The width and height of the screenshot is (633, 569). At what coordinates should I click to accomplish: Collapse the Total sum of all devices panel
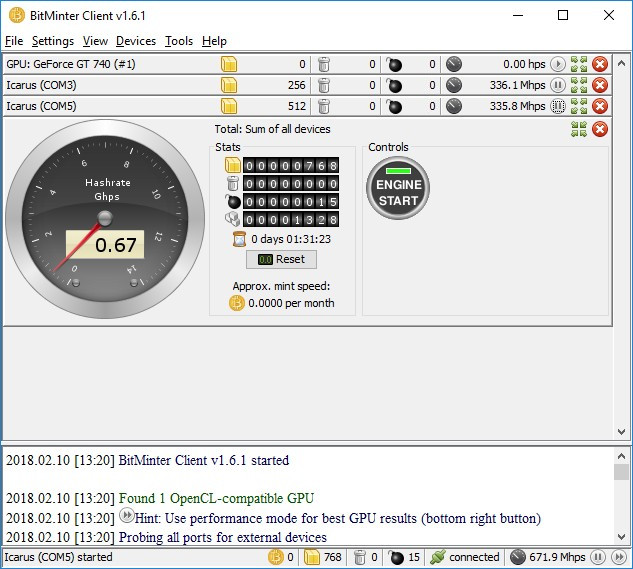[x=579, y=129]
